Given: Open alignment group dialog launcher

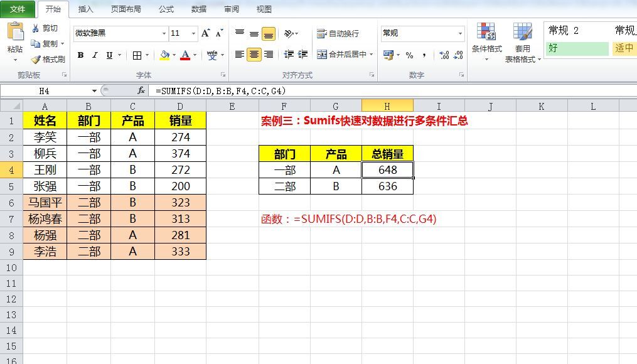Looking at the screenshot, I should pos(372,75).
